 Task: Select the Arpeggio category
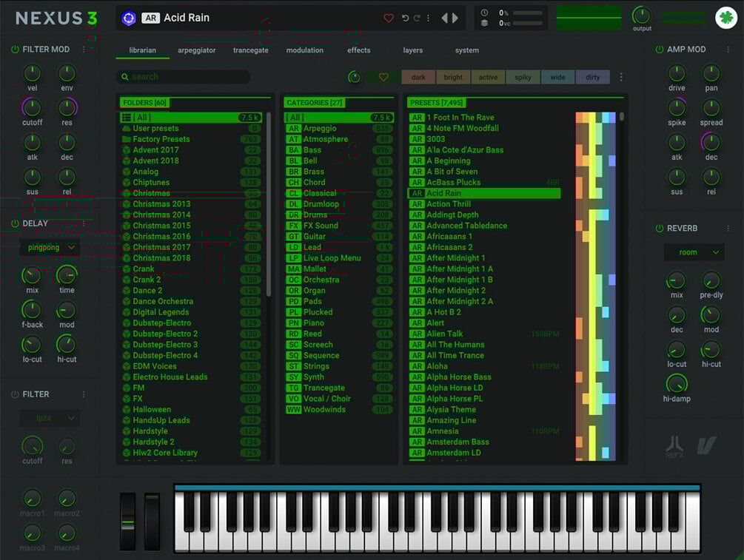tap(339, 128)
